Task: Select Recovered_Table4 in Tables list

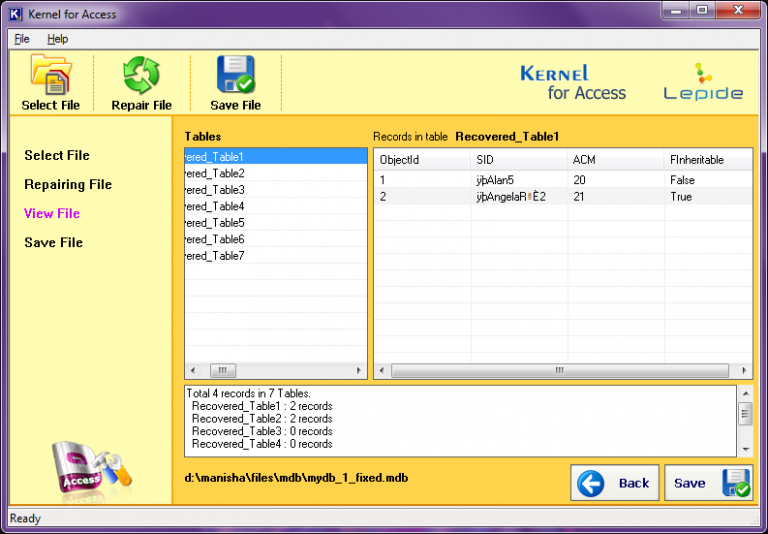Action: pyautogui.click(x=276, y=206)
